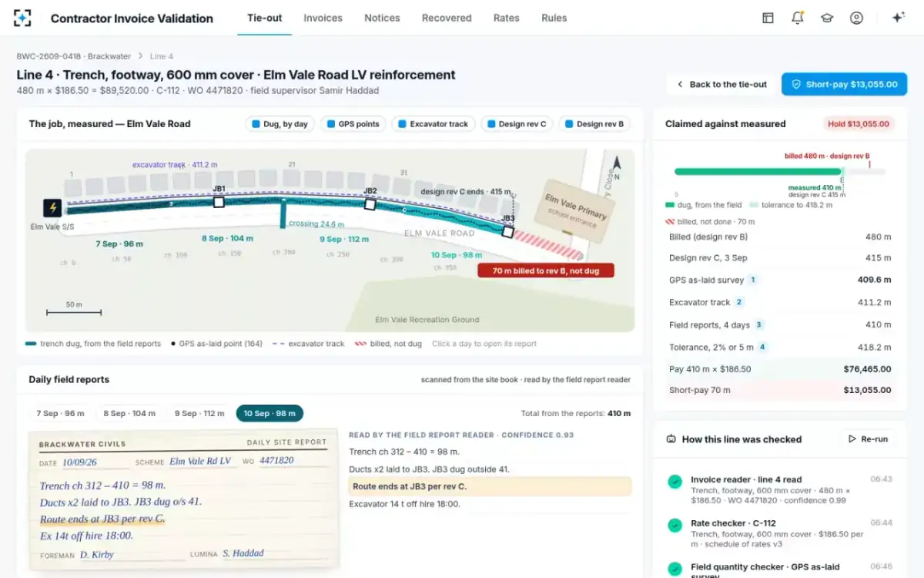The image size is (924, 578).
Task: Select joint box JB3 marker
Action: tap(508, 231)
